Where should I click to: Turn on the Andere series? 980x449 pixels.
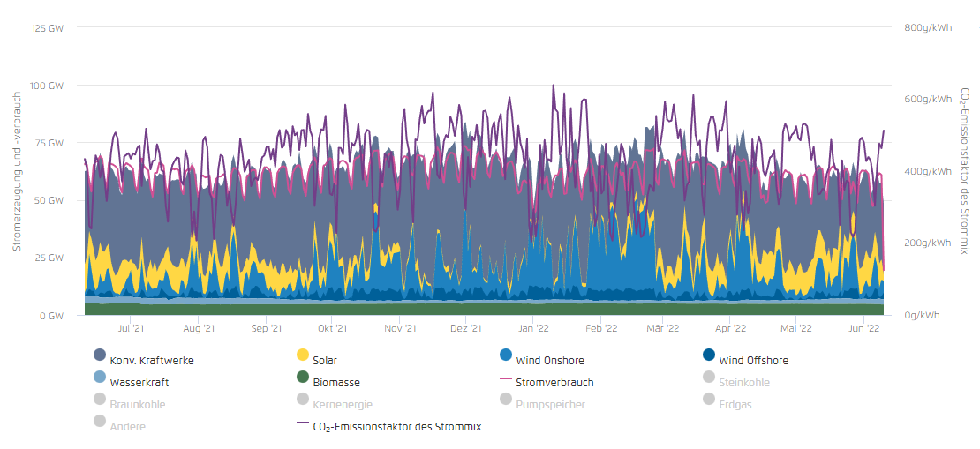coord(128,427)
